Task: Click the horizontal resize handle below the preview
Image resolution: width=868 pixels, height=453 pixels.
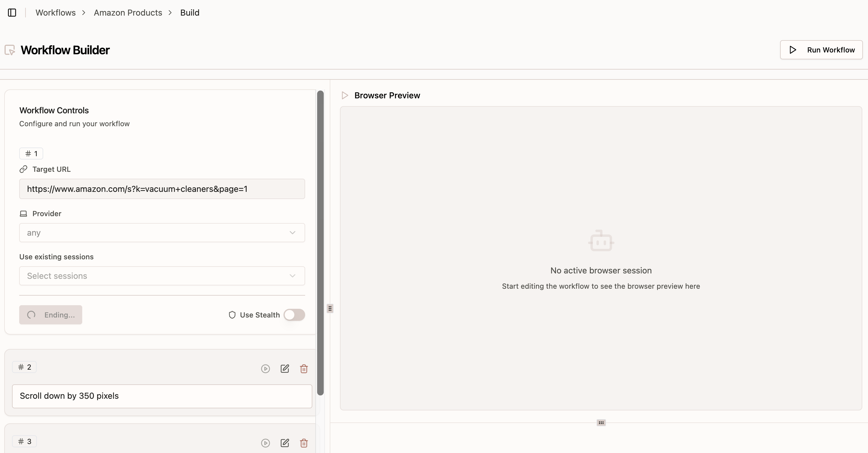Action: [601, 423]
